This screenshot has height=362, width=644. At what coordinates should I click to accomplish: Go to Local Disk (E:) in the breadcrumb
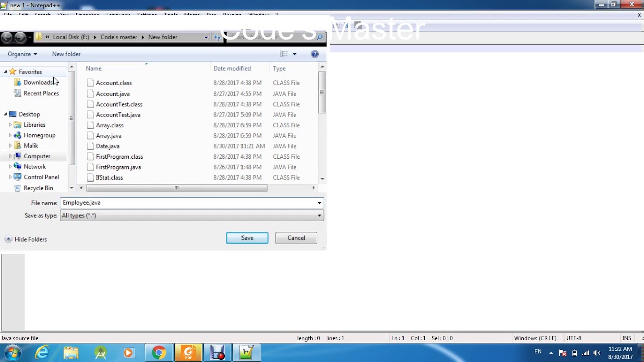[x=71, y=37]
